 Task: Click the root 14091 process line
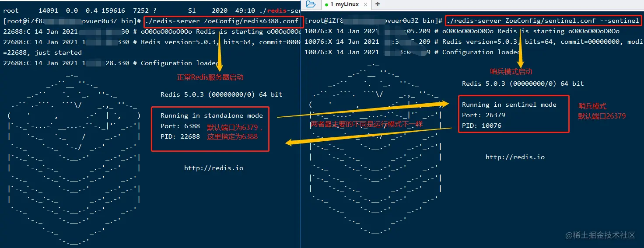point(152,10)
